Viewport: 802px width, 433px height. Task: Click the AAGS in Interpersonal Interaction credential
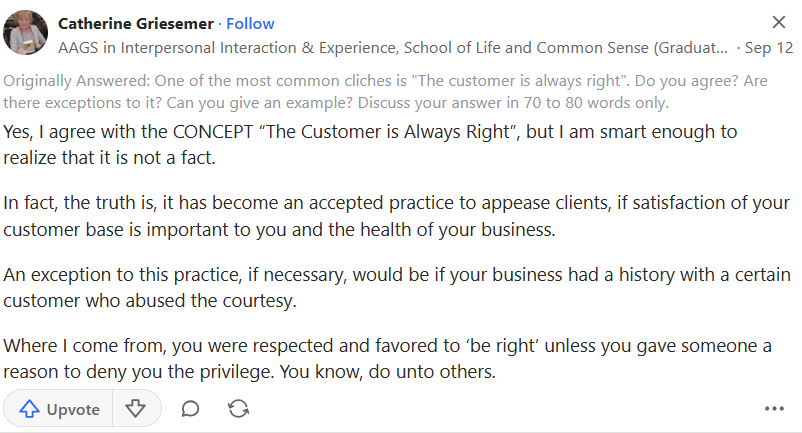393,48
